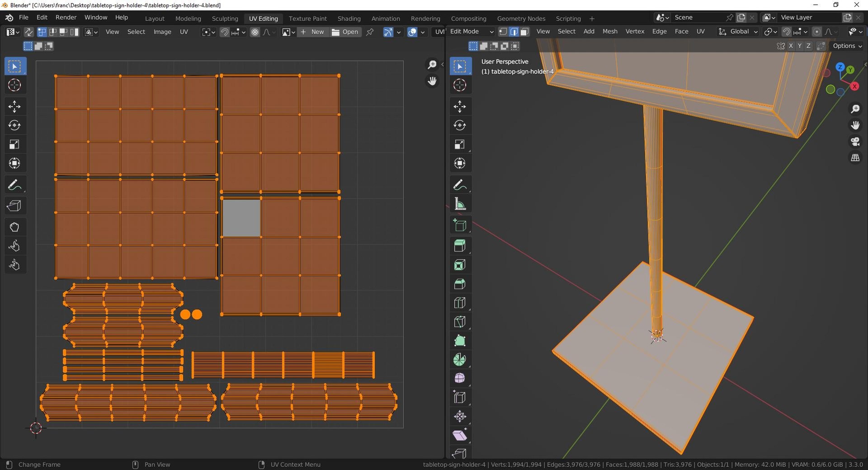
Task: Select the Rip Region tool in UV editor
Action: pyautogui.click(x=14, y=206)
